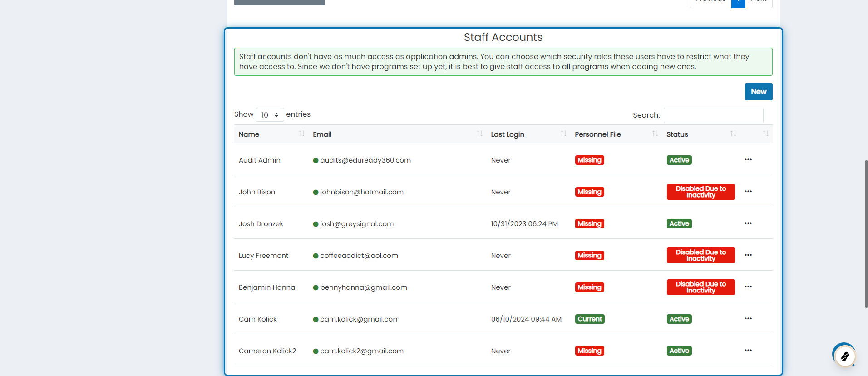
Task: Click green status dot beside cam.kolick@gmail.com
Action: tap(316, 319)
